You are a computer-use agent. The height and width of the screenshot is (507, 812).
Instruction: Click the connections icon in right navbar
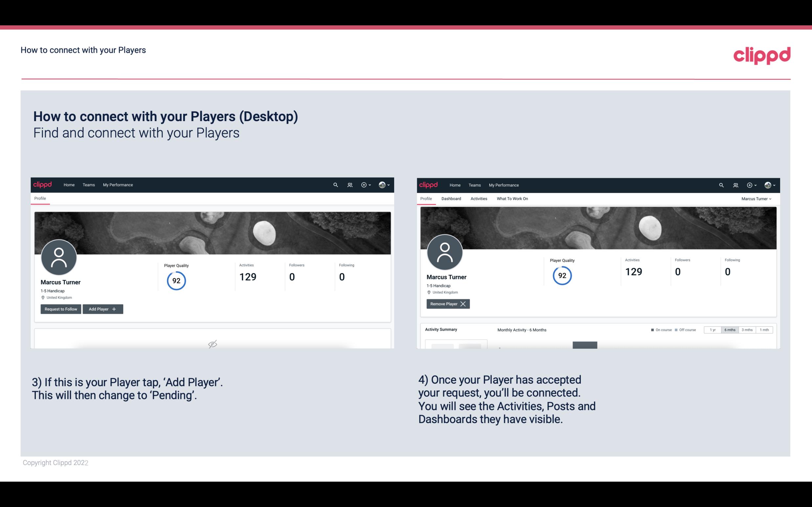coord(735,185)
